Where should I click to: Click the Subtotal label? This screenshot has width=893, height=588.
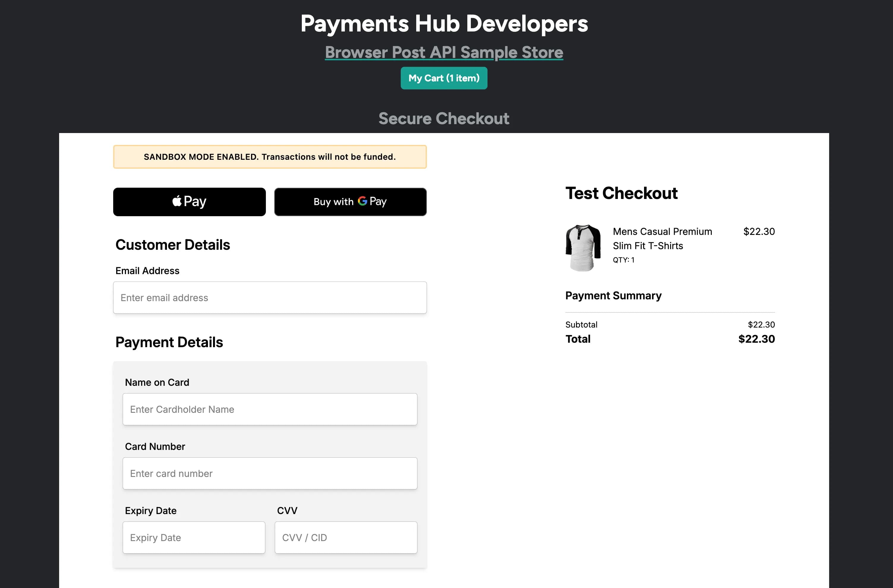tap(581, 325)
